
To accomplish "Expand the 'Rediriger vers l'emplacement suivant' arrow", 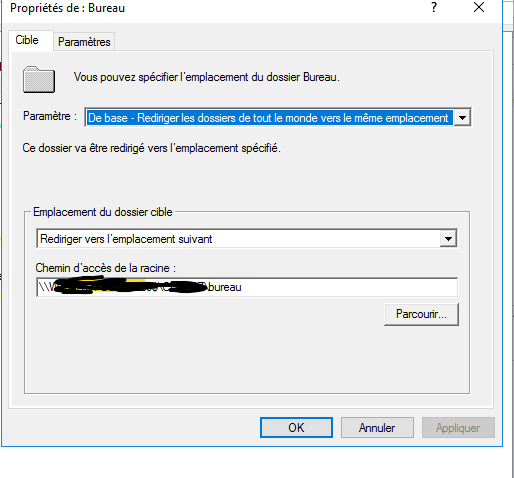I will [x=448, y=239].
